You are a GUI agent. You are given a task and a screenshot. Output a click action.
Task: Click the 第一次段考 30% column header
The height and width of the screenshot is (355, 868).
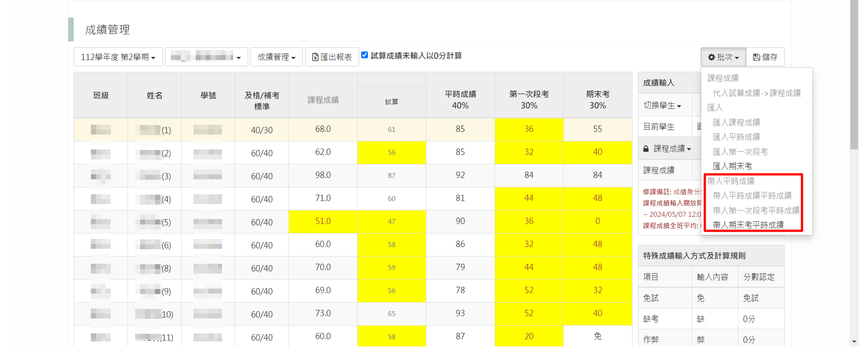[x=529, y=99]
